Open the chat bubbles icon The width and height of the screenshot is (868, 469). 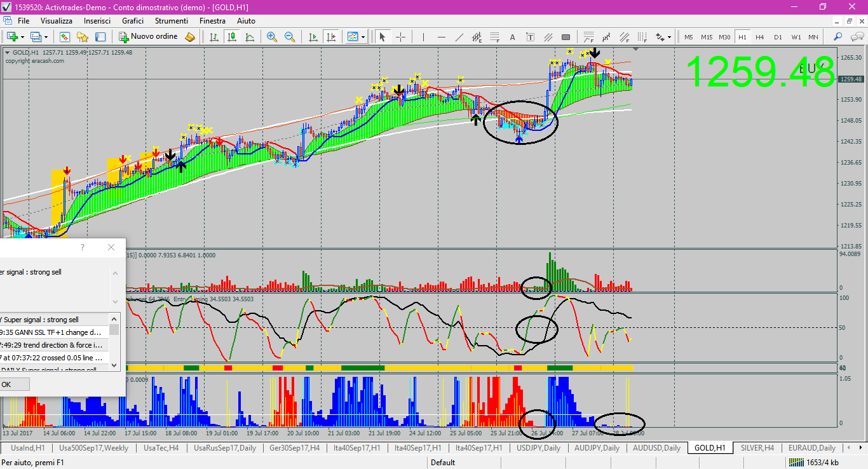(856, 37)
